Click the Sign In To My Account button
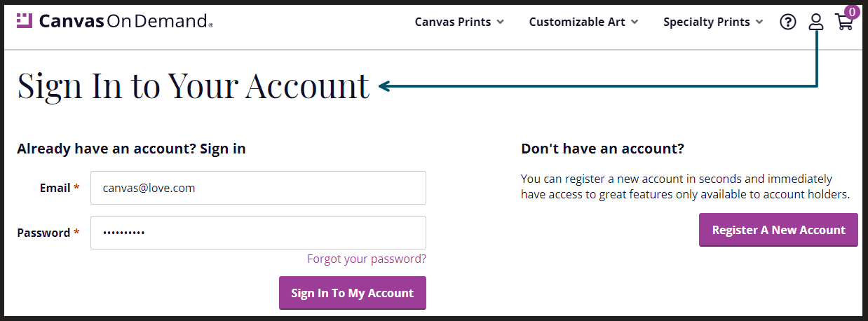Viewport: 868px width, 321px height. (352, 293)
